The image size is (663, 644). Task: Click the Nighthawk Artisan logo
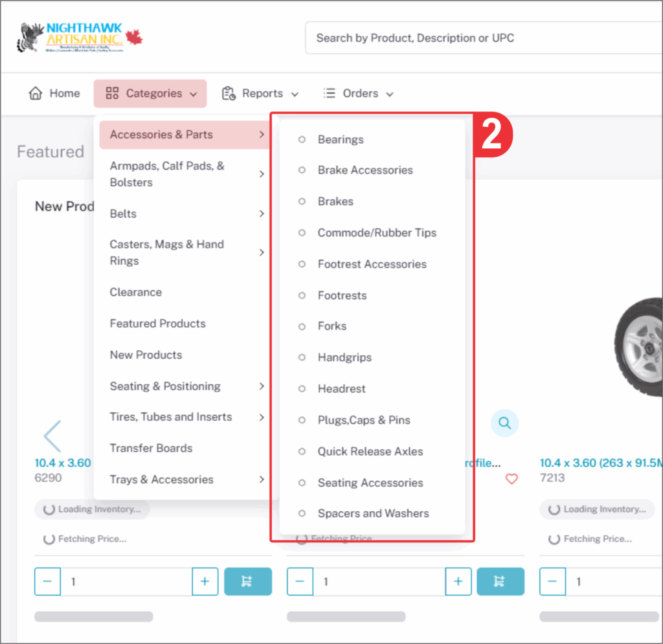click(80, 38)
